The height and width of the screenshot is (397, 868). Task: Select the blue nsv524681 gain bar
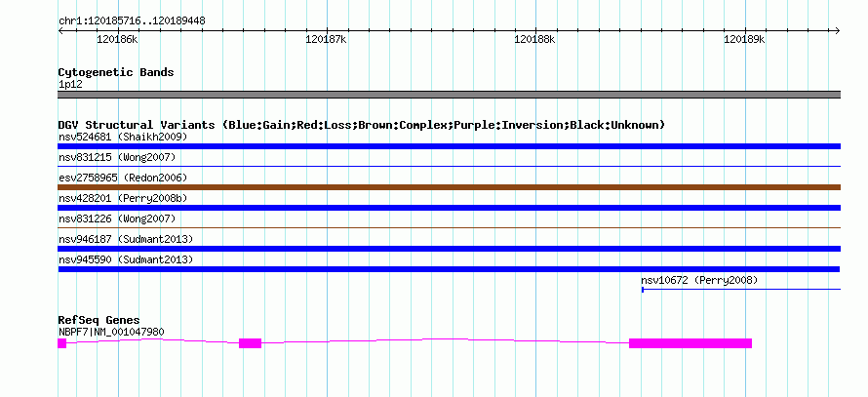point(449,146)
